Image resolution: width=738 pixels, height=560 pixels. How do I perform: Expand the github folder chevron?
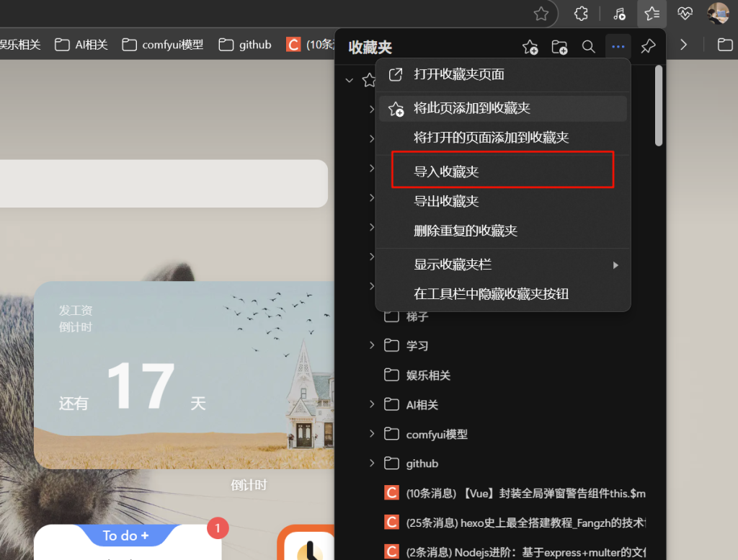coord(372,463)
